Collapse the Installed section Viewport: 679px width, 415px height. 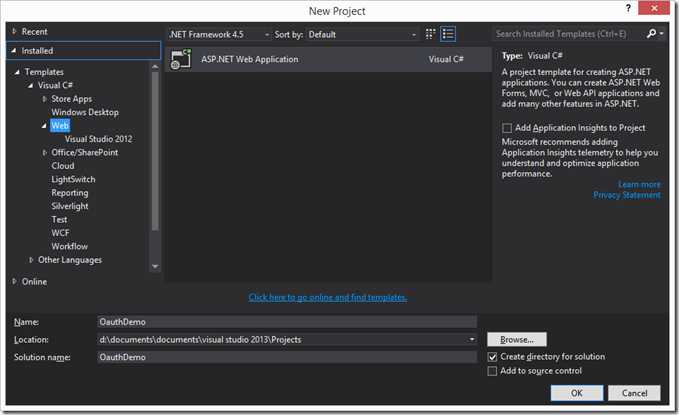14,51
